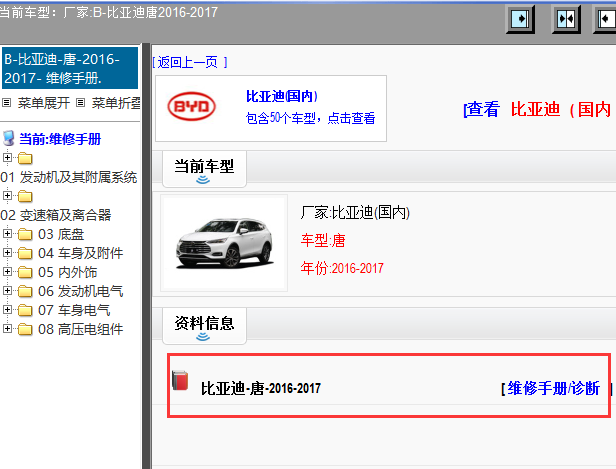Expand the 08 高压电组件 node
Viewport: 616px width, 469px height.
[x=7, y=328]
